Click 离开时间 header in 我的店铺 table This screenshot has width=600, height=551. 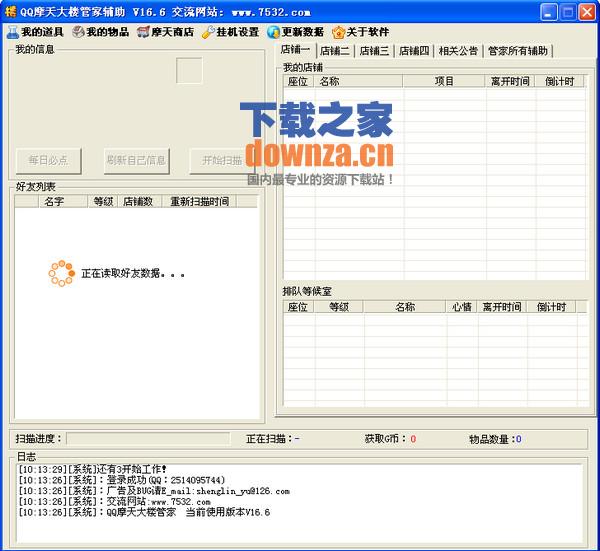tap(510, 81)
